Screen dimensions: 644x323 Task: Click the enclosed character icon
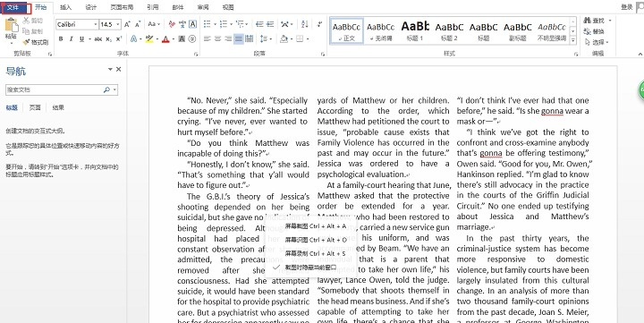[x=191, y=39]
